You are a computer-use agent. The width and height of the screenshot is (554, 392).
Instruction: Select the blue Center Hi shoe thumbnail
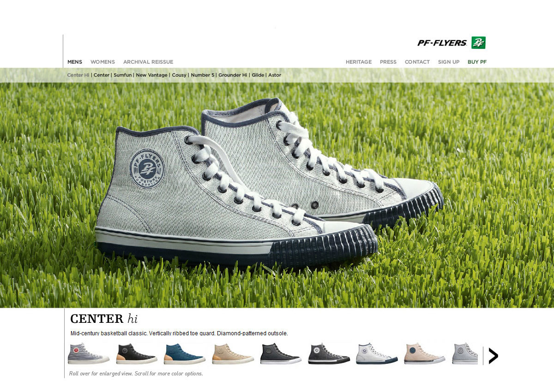(x=185, y=354)
